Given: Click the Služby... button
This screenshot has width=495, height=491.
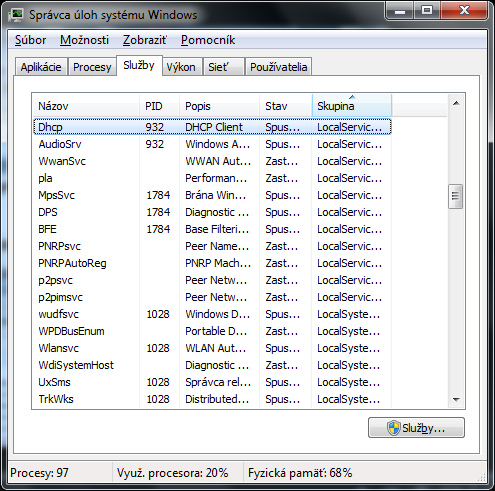Looking at the screenshot, I should coord(416,428).
